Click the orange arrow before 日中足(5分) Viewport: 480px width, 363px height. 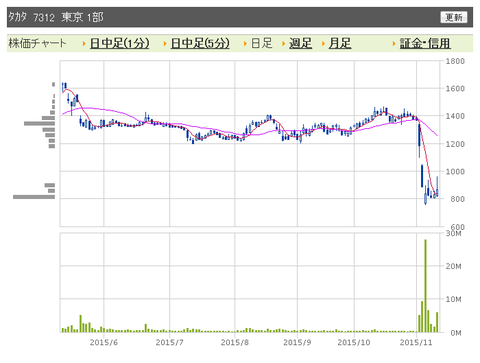165,44
